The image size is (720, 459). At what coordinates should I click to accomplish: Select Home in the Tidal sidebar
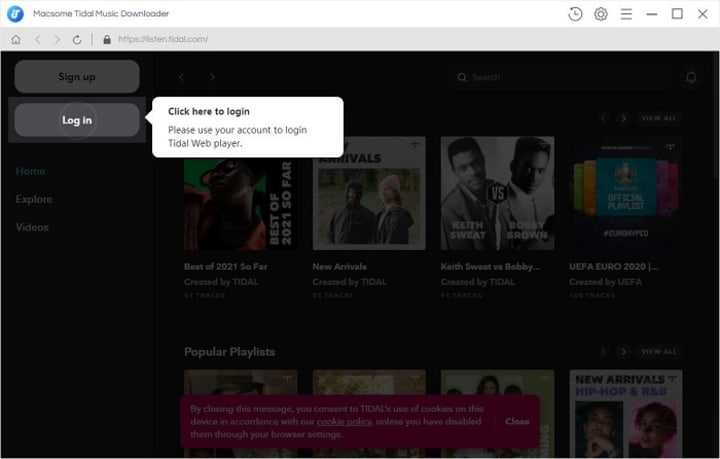pos(30,171)
